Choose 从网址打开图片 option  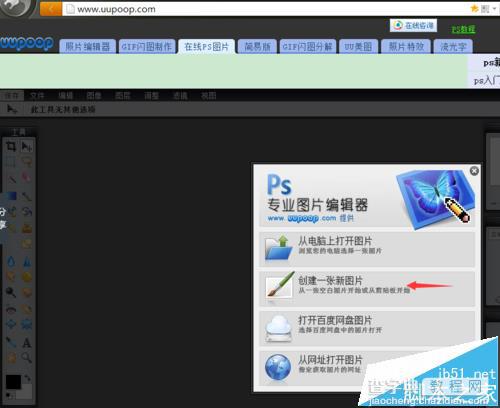(367, 368)
